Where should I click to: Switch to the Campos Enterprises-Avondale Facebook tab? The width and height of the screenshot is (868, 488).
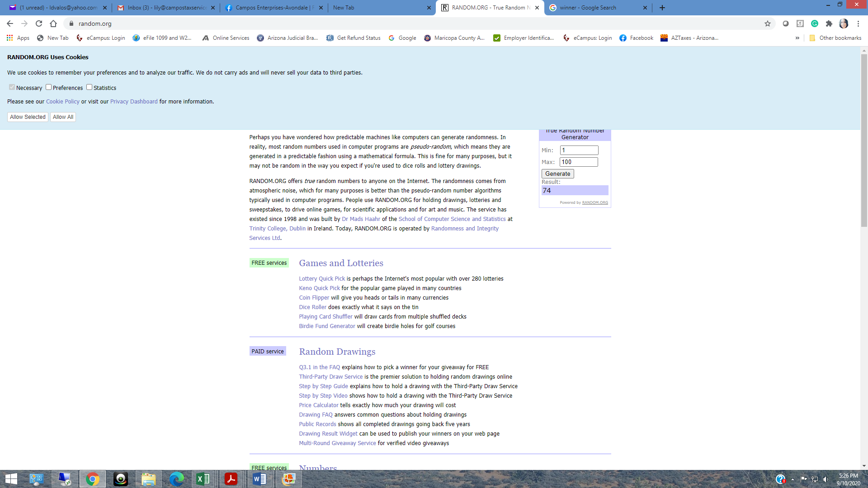(271, 8)
